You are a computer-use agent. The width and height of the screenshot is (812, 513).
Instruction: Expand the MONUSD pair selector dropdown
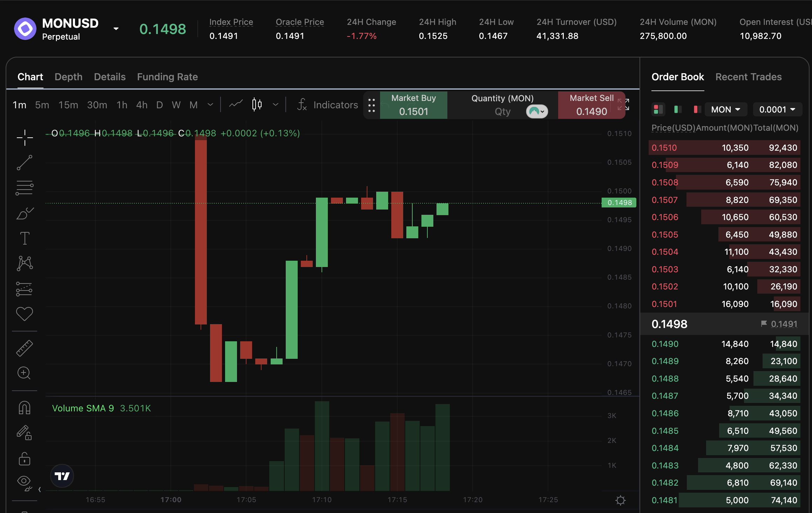pyautogui.click(x=116, y=29)
